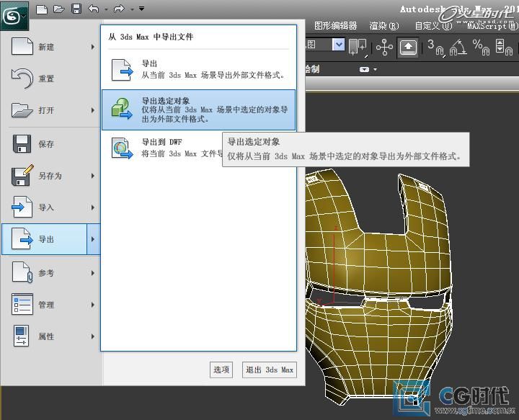
Task: Click the 导出 document-arrow icon in submenu
Action: pos(122,70)
